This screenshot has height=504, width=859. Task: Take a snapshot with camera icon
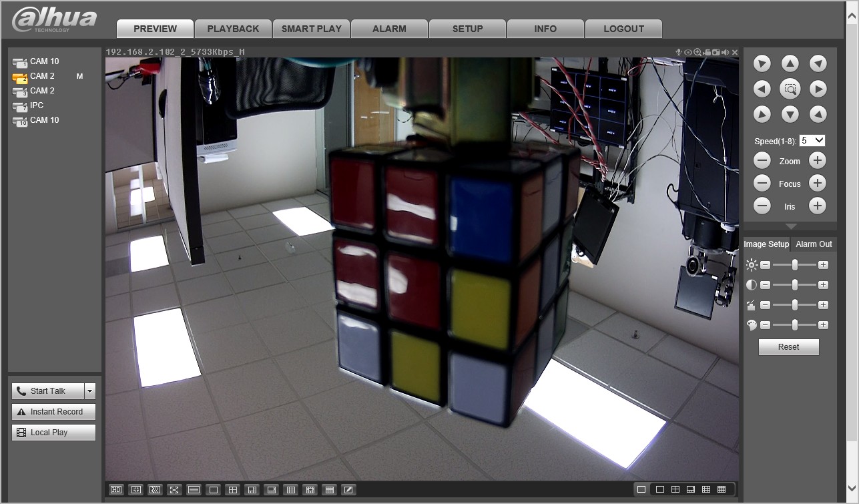(716, 52)
